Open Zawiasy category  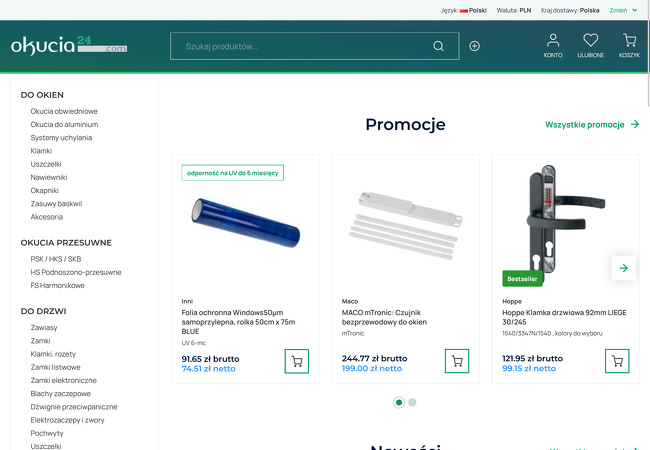pos(44,328)
